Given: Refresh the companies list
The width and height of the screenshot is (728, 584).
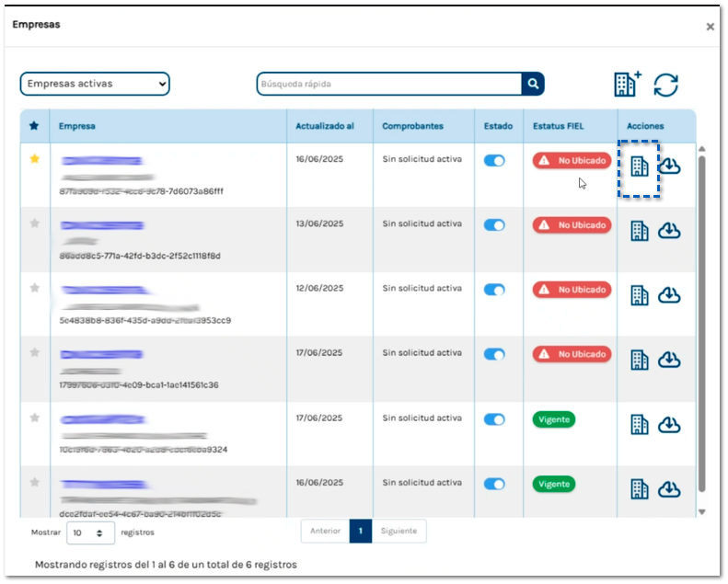Looking at the screenshot, I should (666, 85).
